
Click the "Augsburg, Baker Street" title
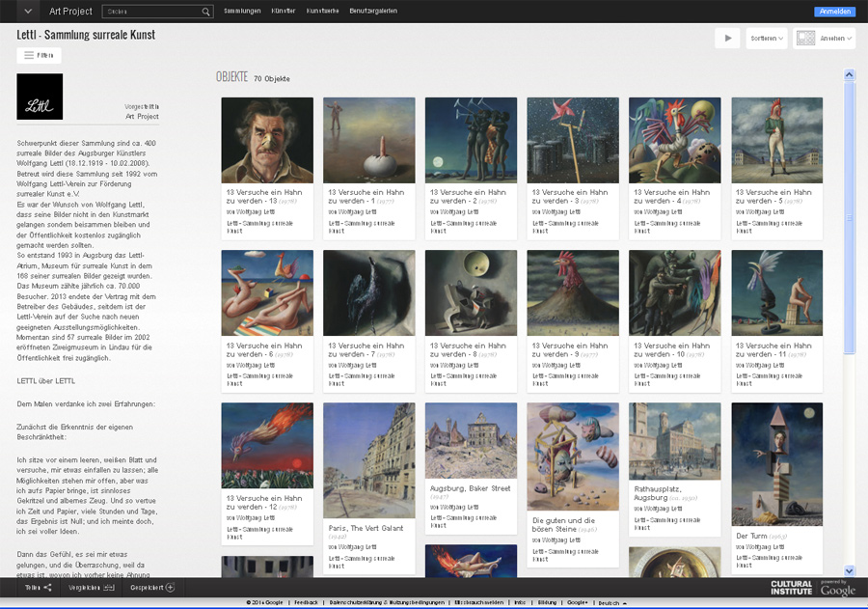pos(470,488)
